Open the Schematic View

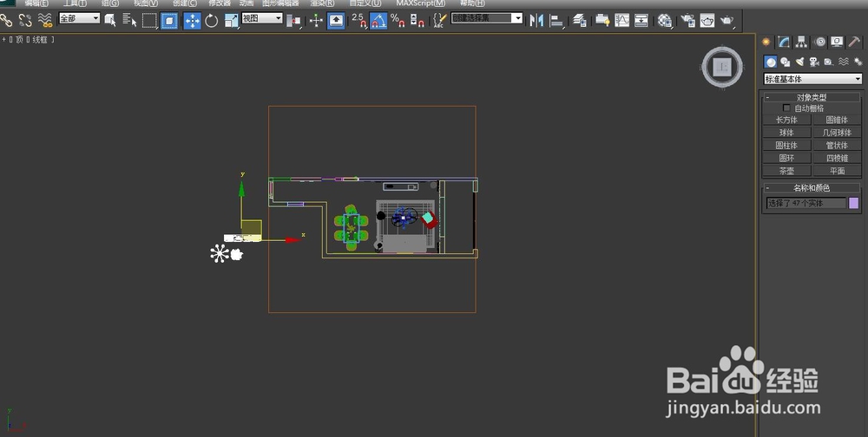tap(641, 21)
